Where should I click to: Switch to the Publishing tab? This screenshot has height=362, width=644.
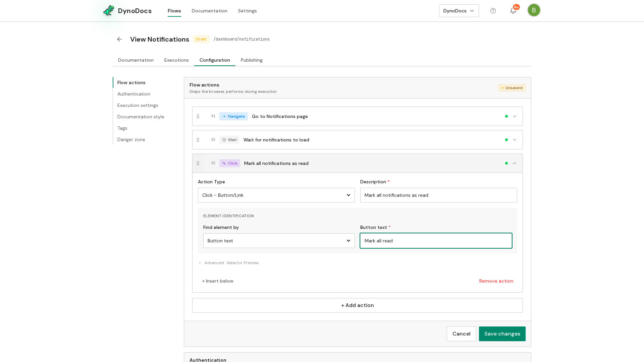[x=252, y=60]
